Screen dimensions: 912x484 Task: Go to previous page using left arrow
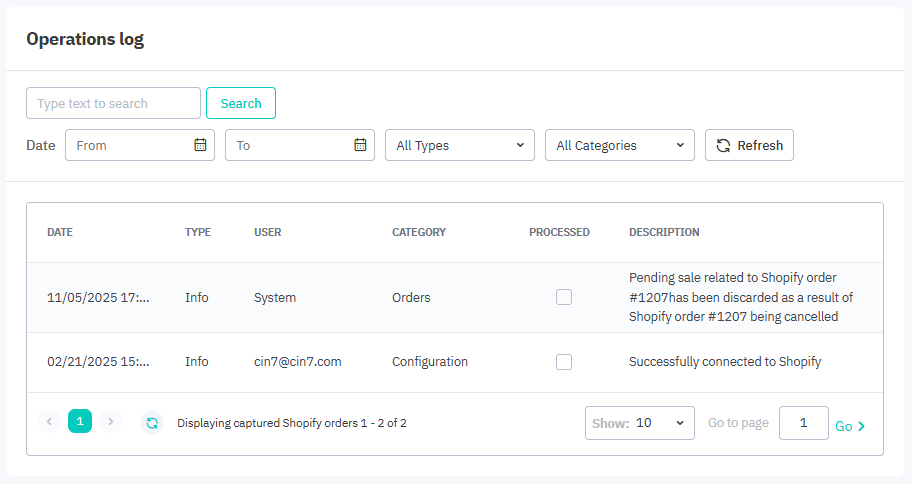click(x=49, y=422)
